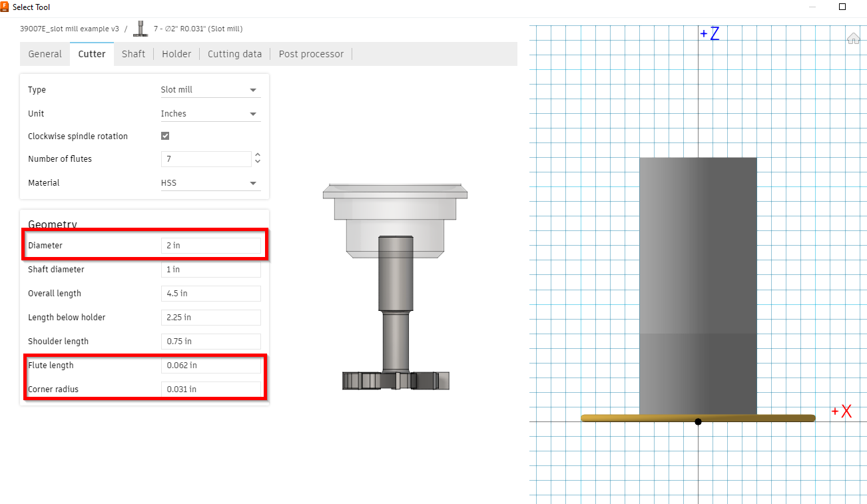Switch to the Shaft tab

133,53
